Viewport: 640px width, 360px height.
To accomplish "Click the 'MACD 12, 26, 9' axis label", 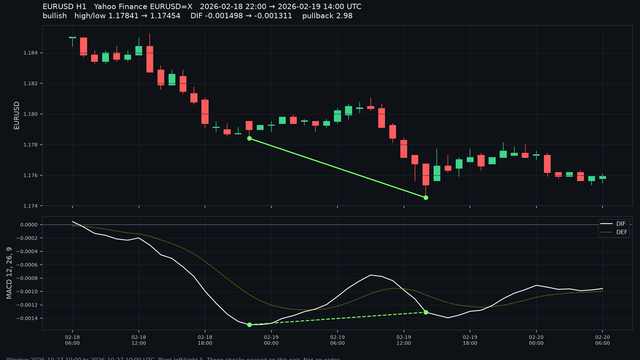I will [x=9, y=273].
